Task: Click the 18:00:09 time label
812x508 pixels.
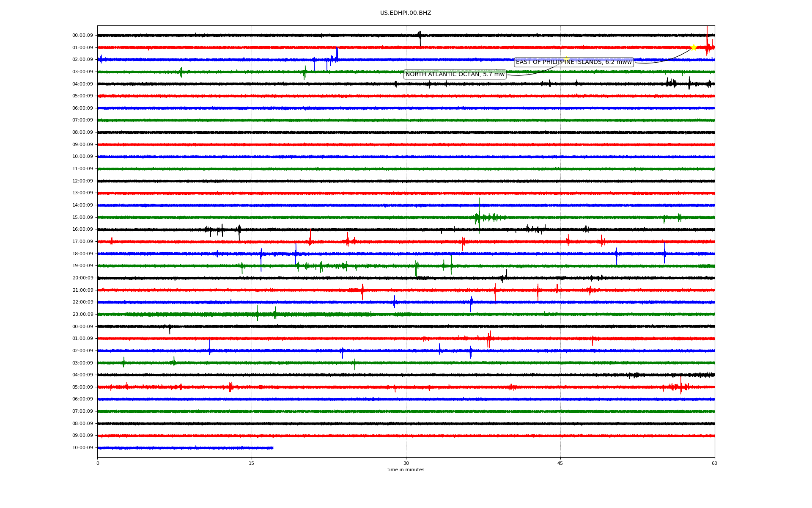Action: [x=82, y=254]
